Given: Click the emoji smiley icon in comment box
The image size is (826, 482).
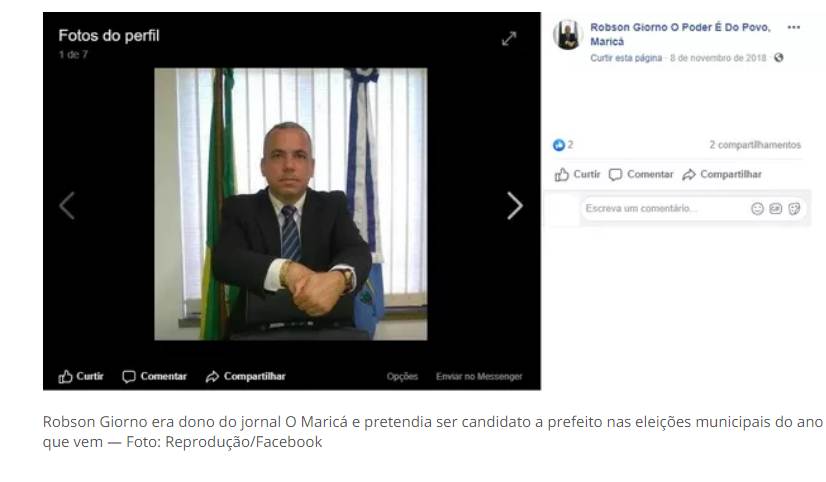Looking at the screenshot, I should point(757,209).
